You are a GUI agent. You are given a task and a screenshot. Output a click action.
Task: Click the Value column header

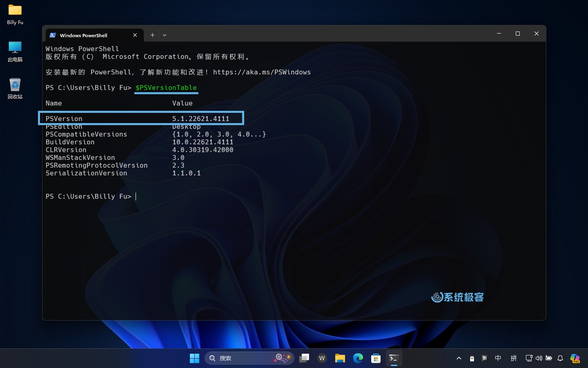(x=182, y=103)
